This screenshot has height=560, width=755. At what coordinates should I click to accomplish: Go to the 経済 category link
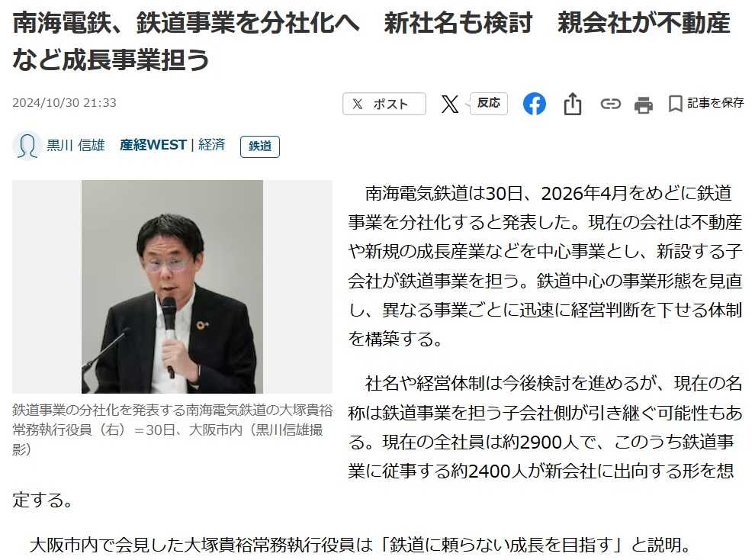(x=212, y=144)
